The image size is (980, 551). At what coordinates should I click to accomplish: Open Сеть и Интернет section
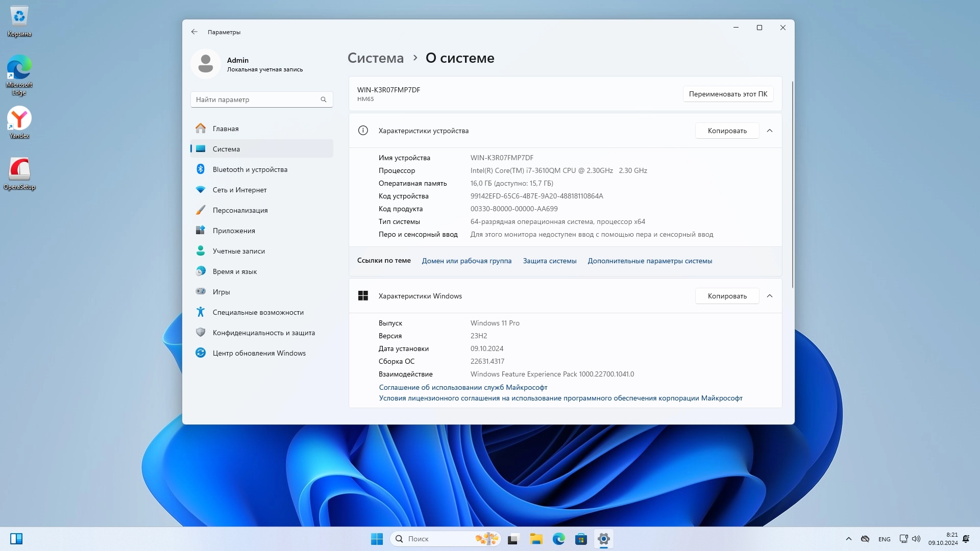point(239,190)
